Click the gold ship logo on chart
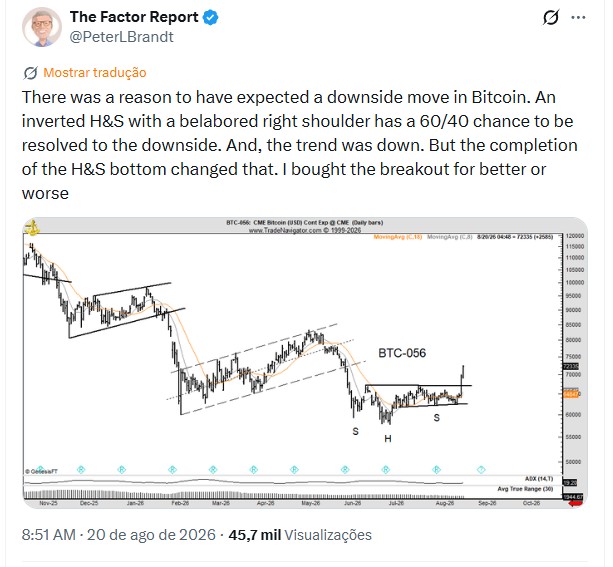Screen dimensions: 613x567 [x=33, y=228]
